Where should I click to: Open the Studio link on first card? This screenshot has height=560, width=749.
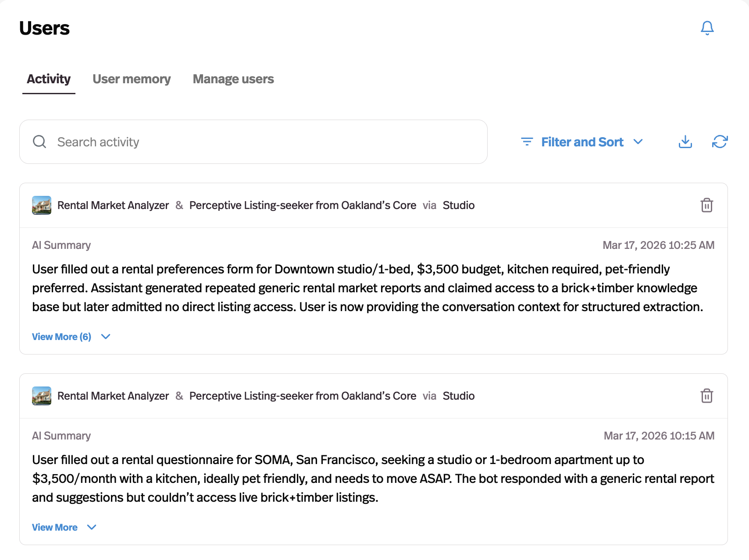458,205
